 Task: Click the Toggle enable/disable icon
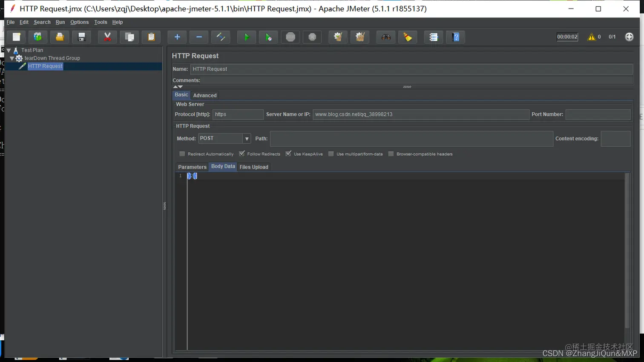pos(221,37)
